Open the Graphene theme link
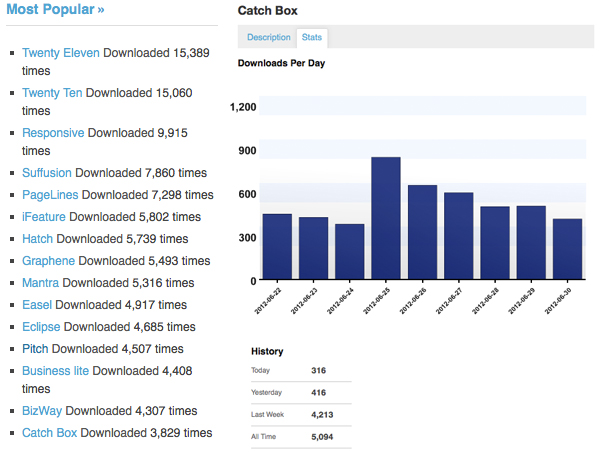 [x=48, y=261]
